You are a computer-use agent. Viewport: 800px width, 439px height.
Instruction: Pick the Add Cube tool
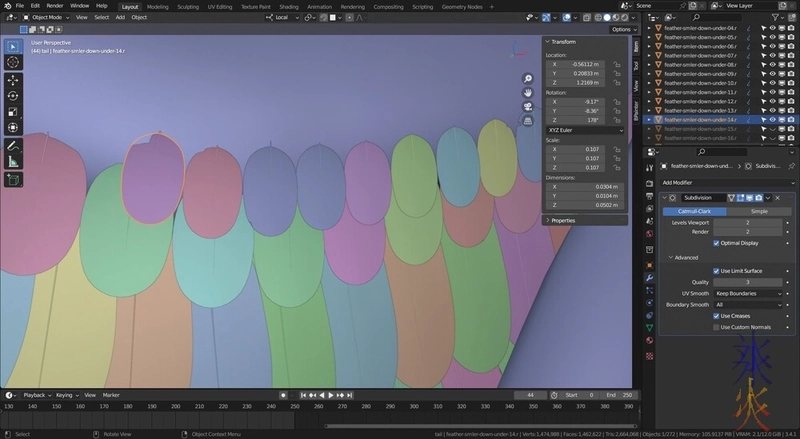(x=13, y=181)
